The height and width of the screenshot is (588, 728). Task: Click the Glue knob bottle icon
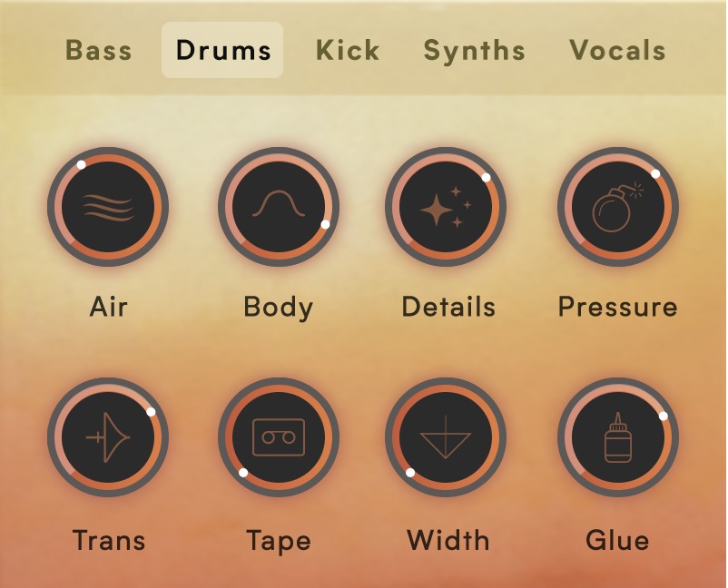click(x=618, y=437)
